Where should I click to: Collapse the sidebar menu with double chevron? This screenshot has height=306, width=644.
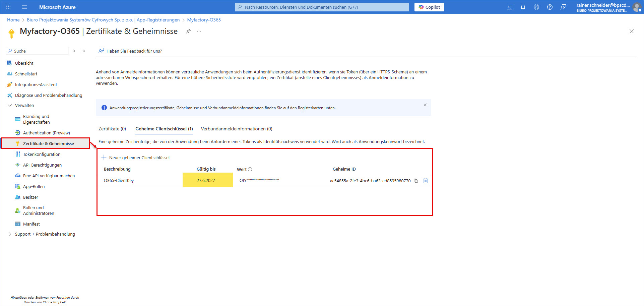click(x=84, y=51)
